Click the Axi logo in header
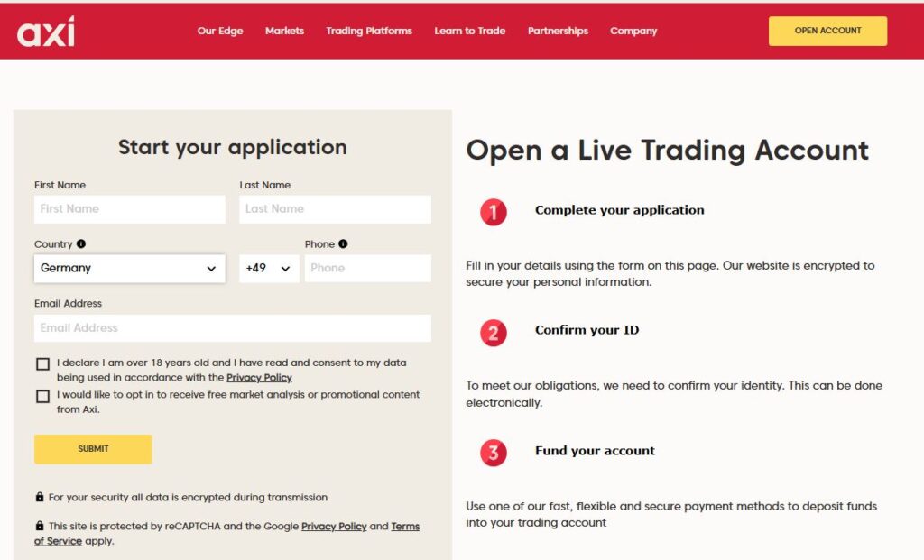 point(46,31)
